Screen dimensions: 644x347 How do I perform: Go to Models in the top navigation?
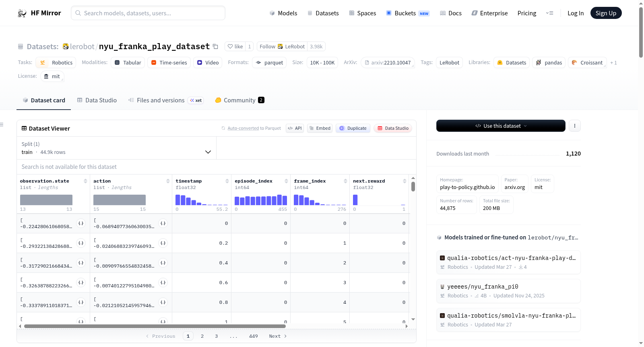(x=283, y=13)
